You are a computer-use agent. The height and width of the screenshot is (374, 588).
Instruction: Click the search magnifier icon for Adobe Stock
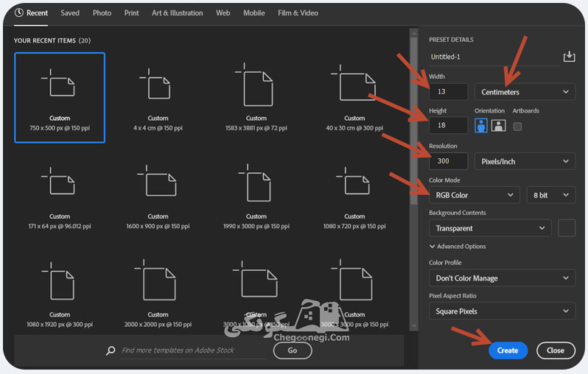(111, 350)
